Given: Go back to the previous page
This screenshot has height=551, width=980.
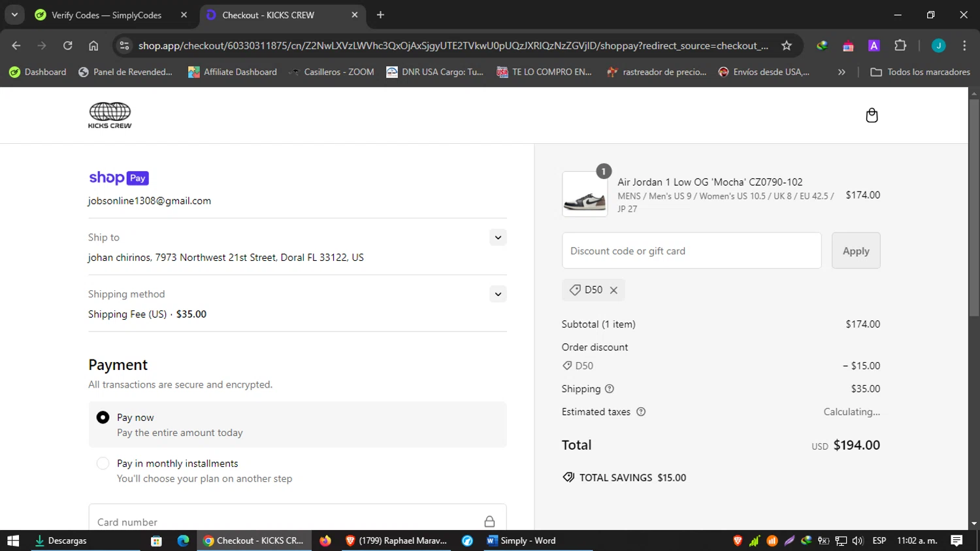Looking at the screenshot, I should pyautogui.click(x=16, y=46).
